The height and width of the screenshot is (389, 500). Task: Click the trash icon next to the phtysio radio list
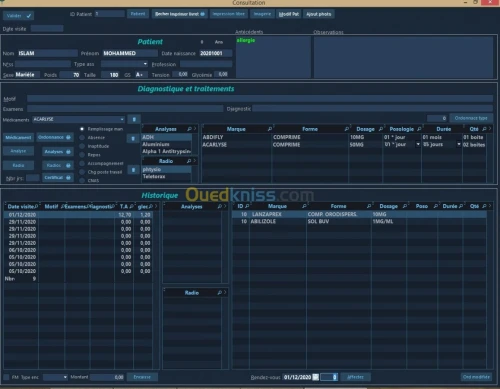[133, 170]
